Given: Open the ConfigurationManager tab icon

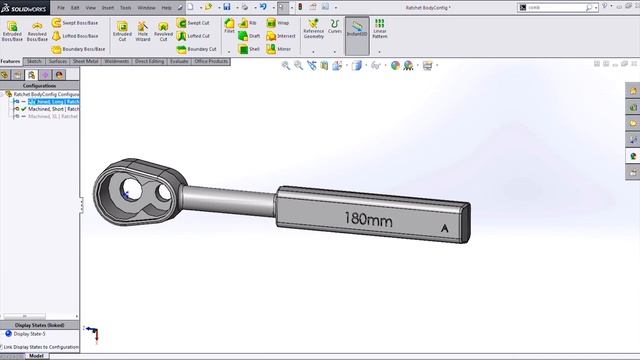Looking at the screenshot, I should (x=31, y=75).
